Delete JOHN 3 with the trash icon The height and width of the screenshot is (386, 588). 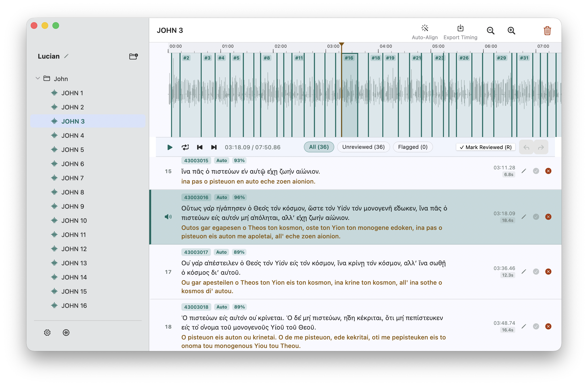547,31
